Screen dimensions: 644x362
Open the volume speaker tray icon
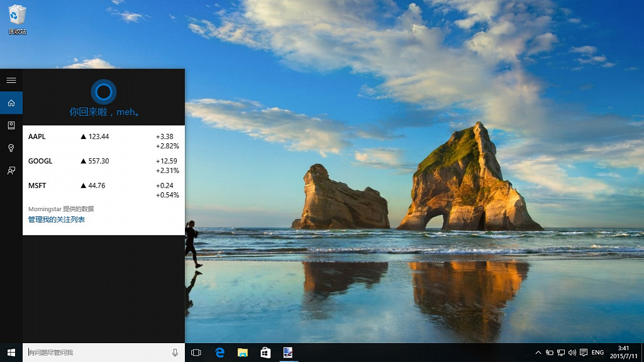(572, 353)
